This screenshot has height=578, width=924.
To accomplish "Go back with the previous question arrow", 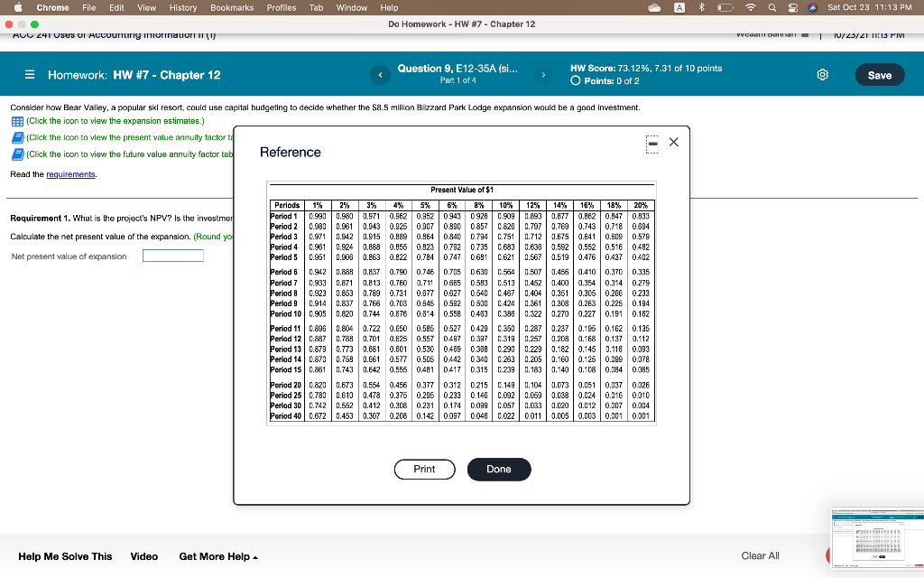I will pyautogui.click(x=380, y=76).
